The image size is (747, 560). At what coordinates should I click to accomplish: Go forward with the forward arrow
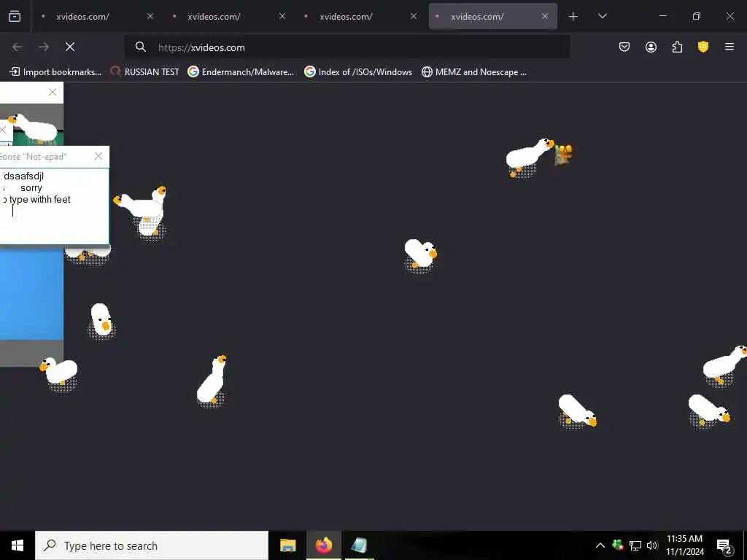tap(44, 47)
